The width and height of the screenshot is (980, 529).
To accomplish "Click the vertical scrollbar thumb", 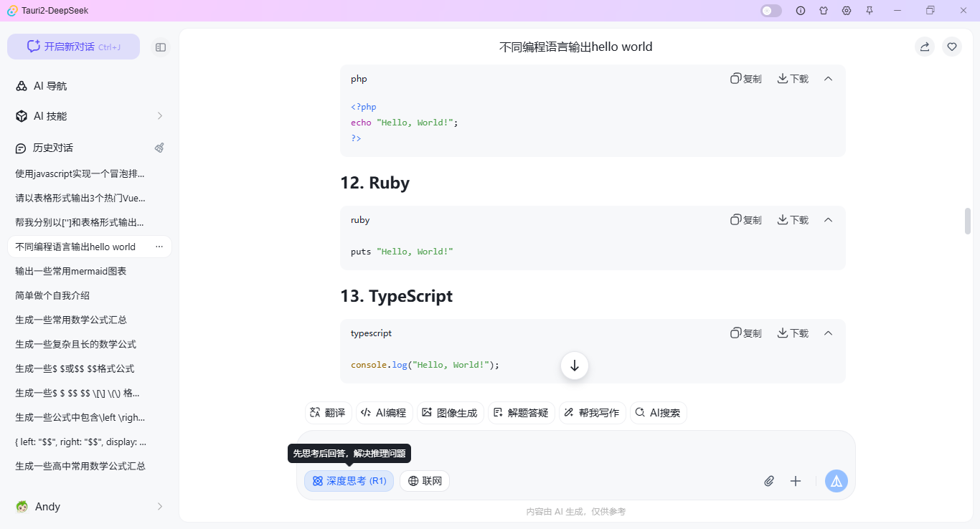I will point(968,221).
